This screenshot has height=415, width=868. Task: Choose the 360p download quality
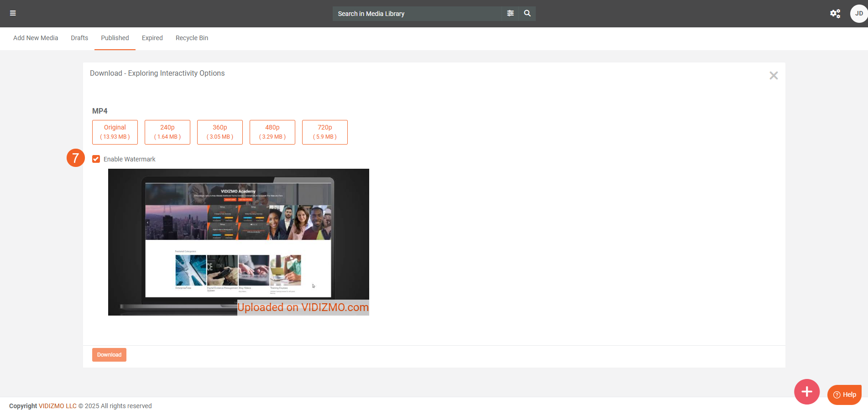220,132
